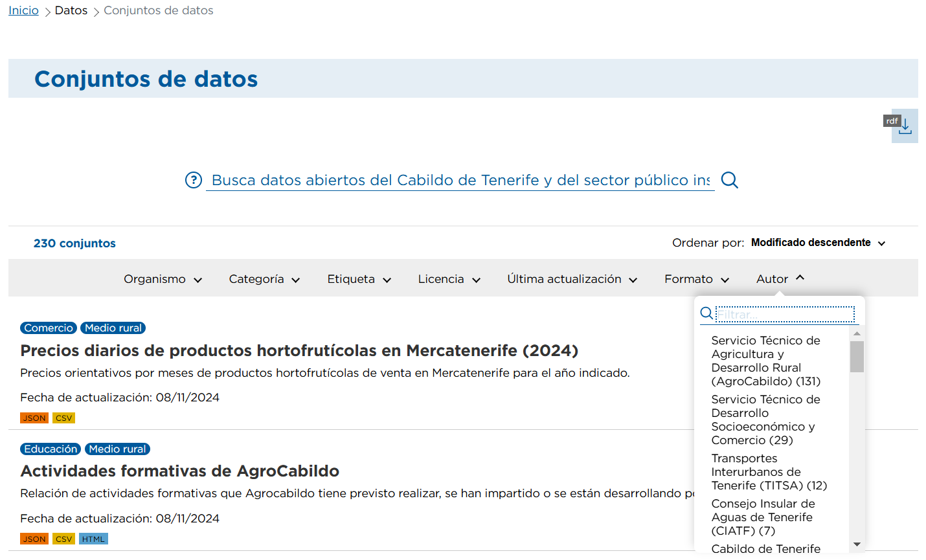The image size is (926, 560).
Task: Open the search help question icon
Action: pos(194,180)
